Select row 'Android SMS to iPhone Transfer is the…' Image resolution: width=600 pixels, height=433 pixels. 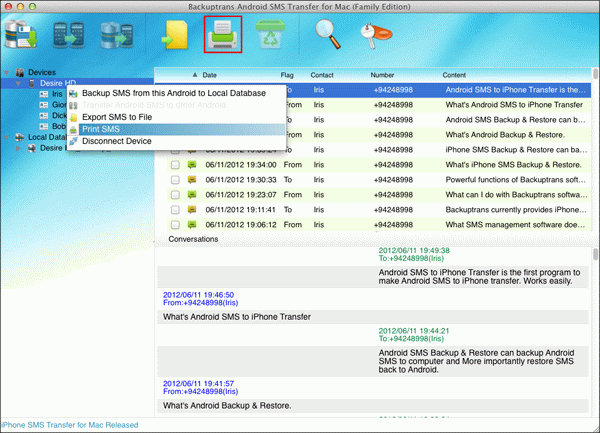point(515,90)
